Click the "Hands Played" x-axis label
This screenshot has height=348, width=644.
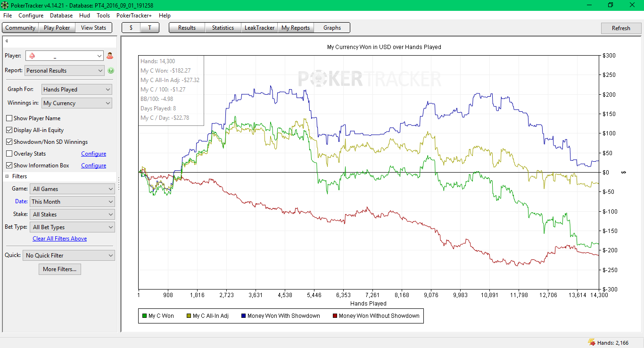coord(369,304)
